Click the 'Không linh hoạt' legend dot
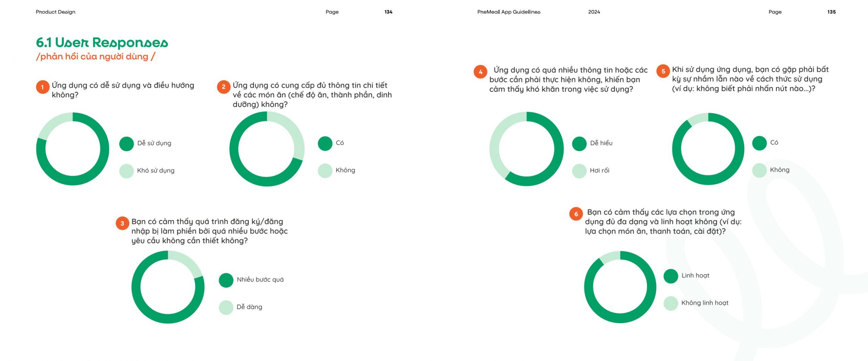Image resolution: width=868 pixels, height=361 pixels. coord(671,303)
